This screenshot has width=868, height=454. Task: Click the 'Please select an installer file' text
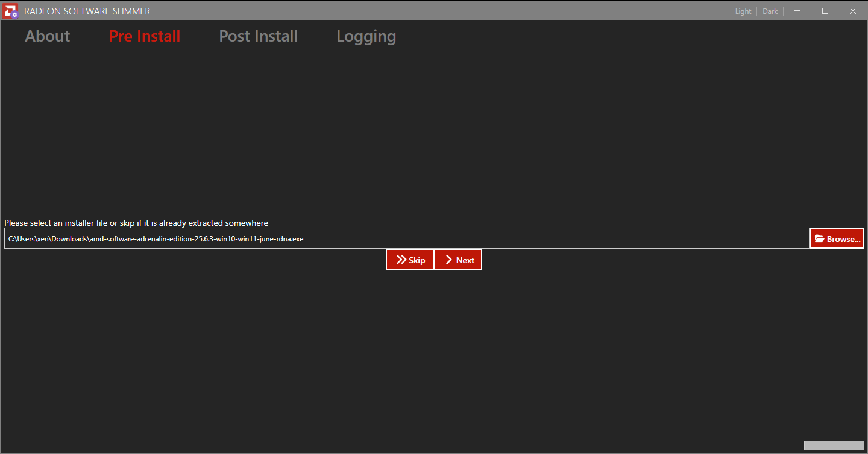[136, 223]
